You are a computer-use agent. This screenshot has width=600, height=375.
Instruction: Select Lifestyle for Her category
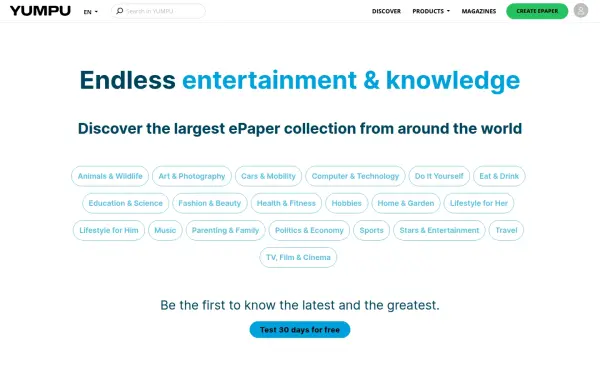[x=479, y=203]
